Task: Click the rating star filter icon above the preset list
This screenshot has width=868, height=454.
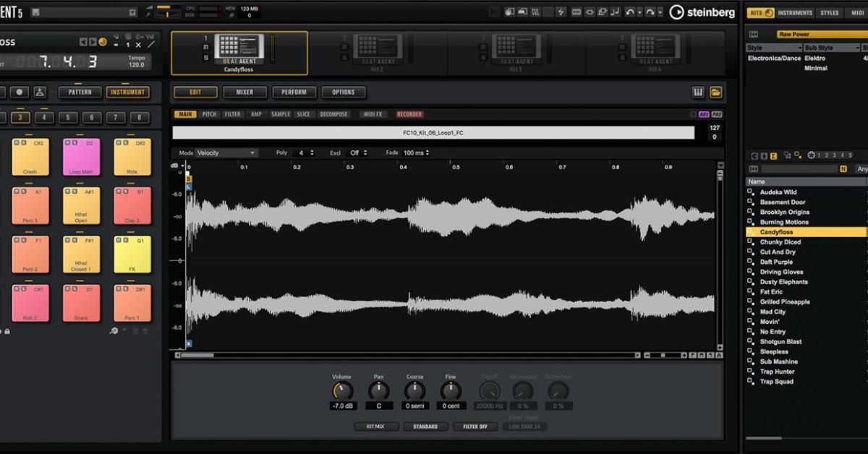Action: coord(812,155)
